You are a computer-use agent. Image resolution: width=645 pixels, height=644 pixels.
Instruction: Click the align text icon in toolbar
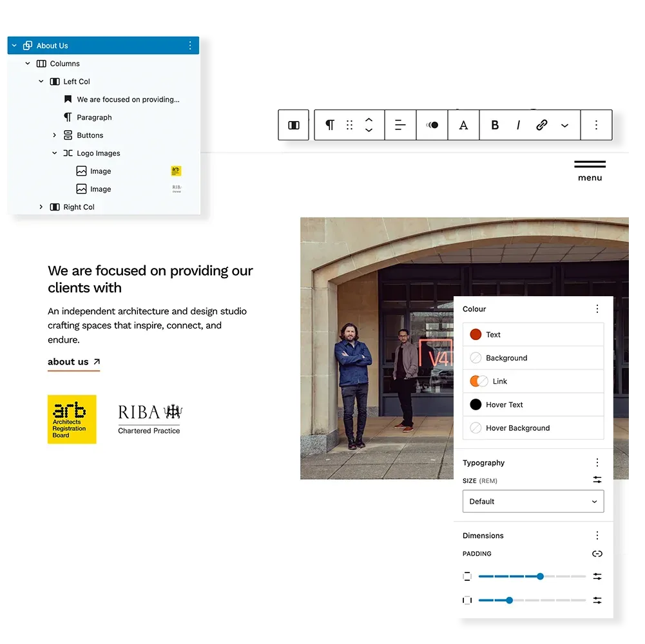400,125
